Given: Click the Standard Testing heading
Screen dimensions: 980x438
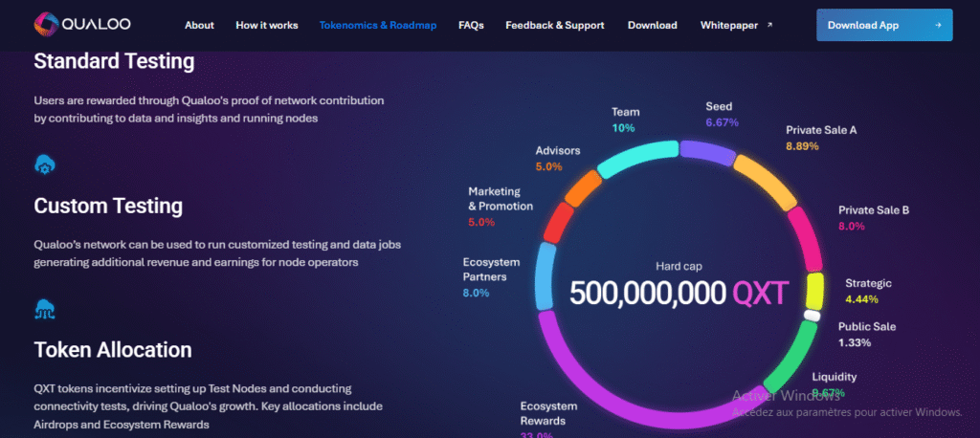Looking at the screenshot, I should [114, 62].
